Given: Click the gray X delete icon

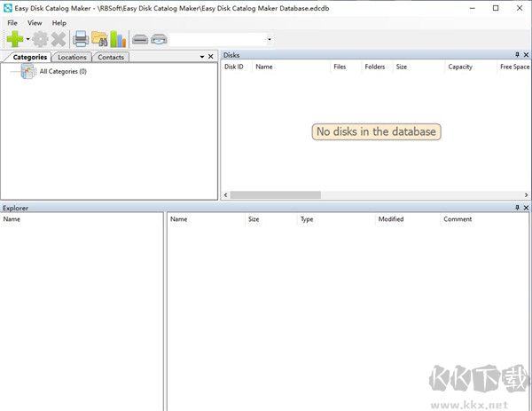Looking at the screenshot, I should click(x=59, y=39).
